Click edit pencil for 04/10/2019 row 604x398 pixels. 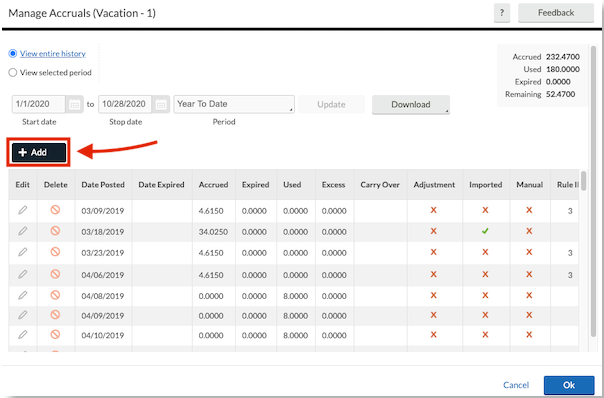(23, 334)
